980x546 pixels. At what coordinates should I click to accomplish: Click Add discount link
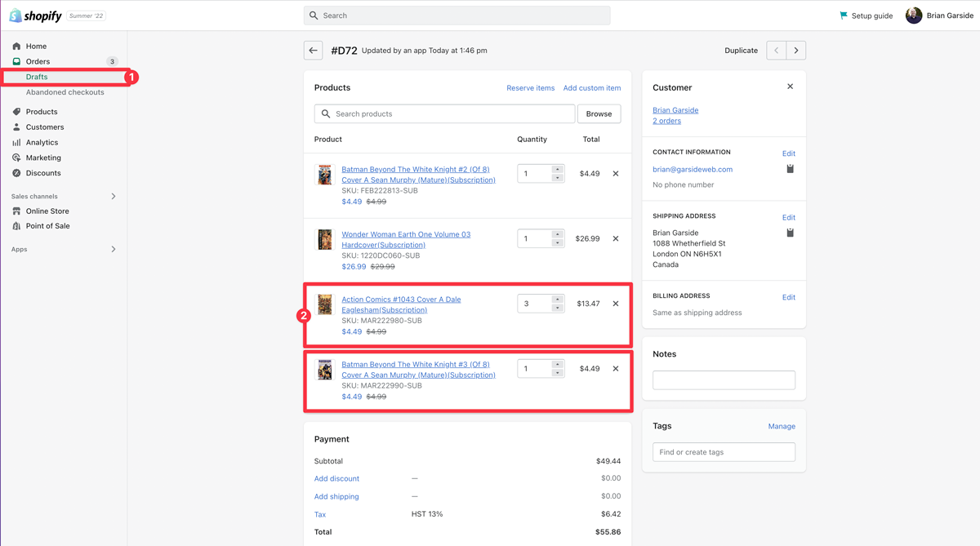(336, 479)
